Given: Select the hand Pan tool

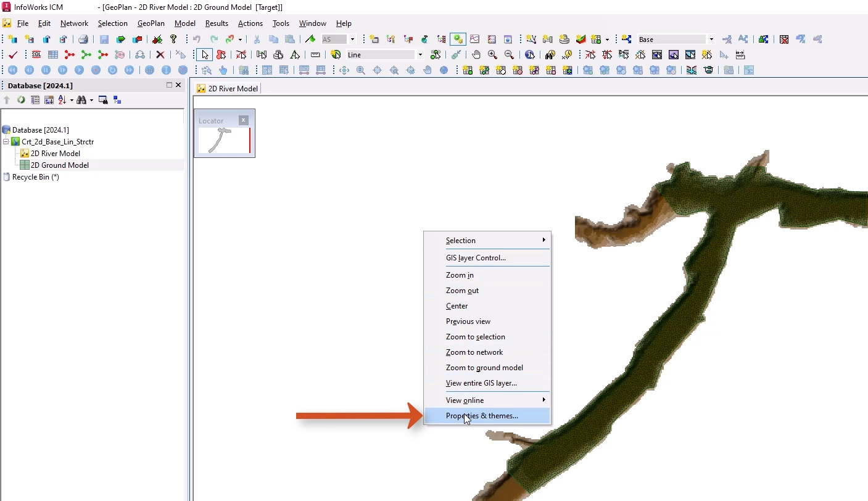Looking at the screenshot, I should (x=476, y=55).
